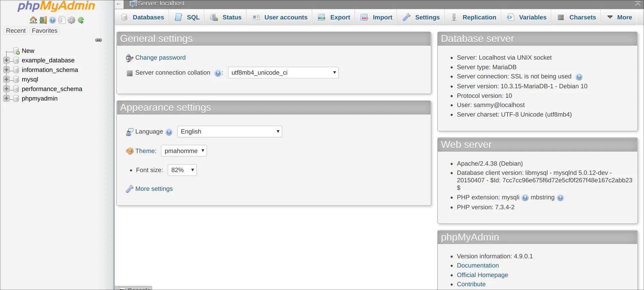Open the More tab dropdown

pyautogui.click(x=619, y=17)
